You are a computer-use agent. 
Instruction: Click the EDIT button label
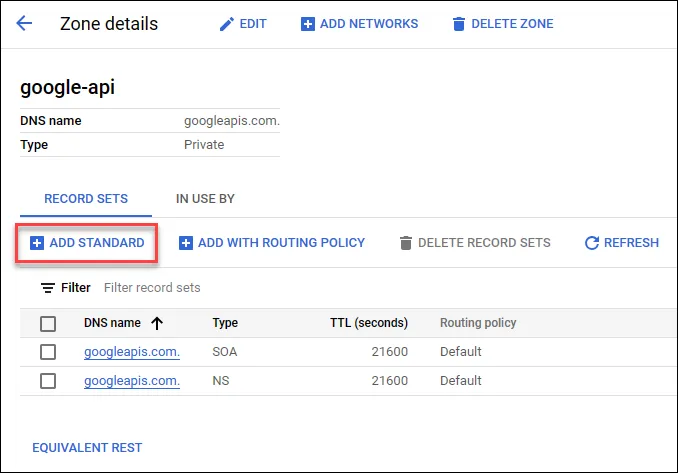tap(253, 24)
